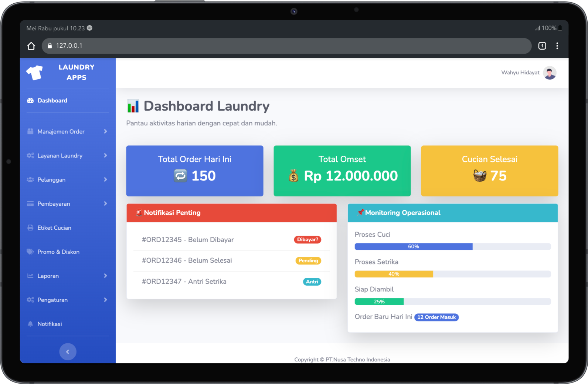Tap the browser home icon

pyautogui.click(x=31, y=46)
